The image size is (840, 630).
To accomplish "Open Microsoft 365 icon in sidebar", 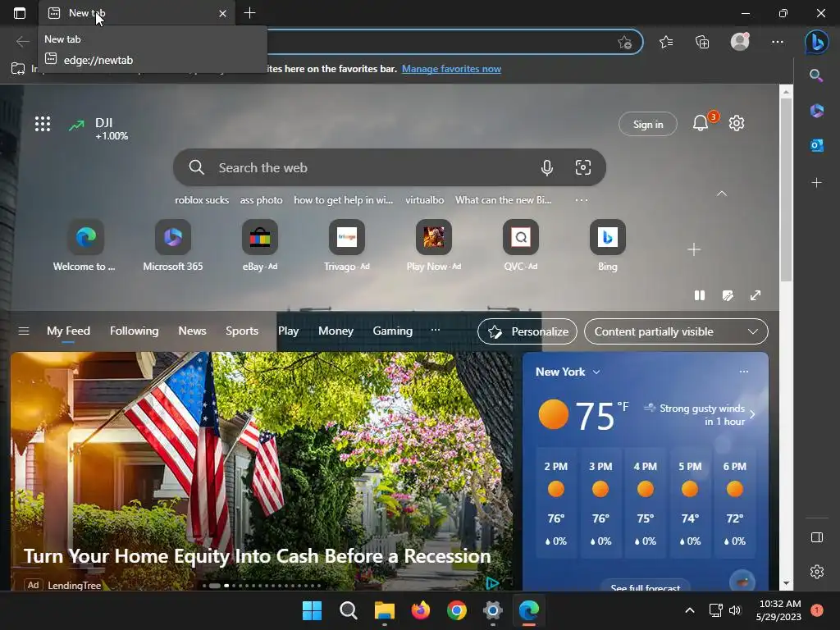I will (816, 111).
